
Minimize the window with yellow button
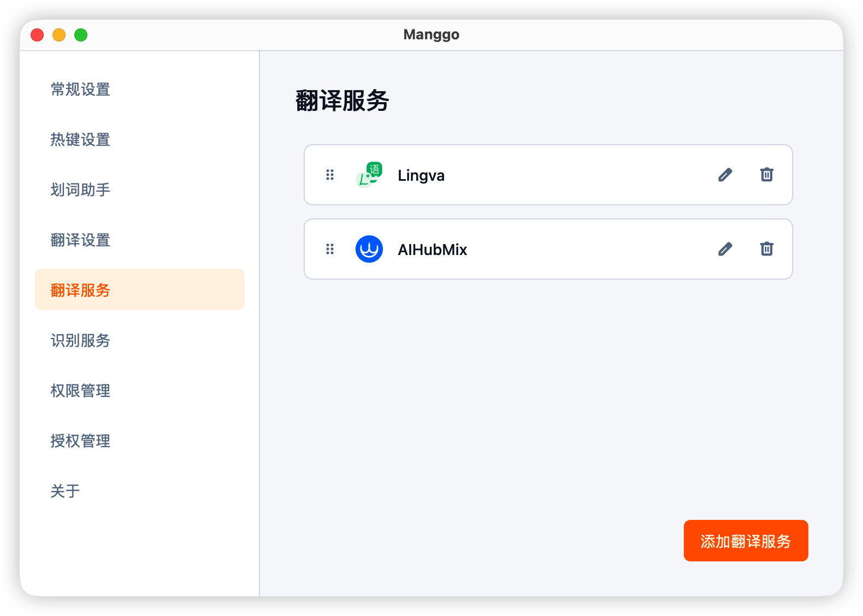(x=59, y=35)
